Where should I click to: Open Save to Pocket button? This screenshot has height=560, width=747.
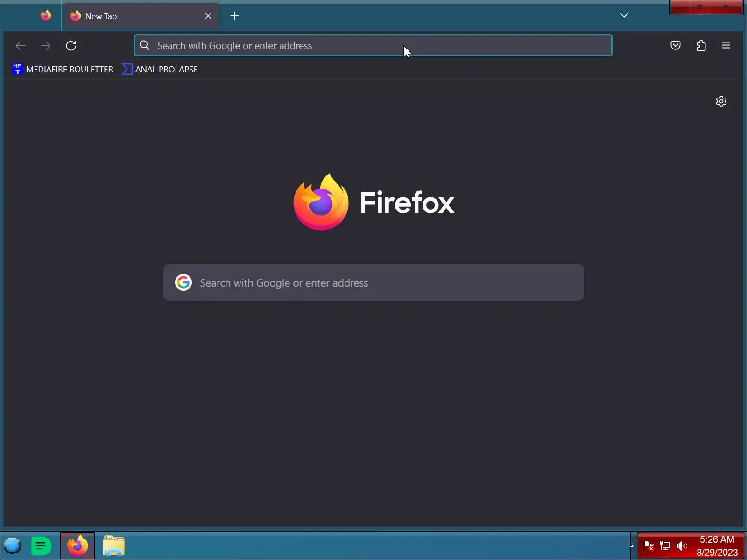[x=676, y=45]
